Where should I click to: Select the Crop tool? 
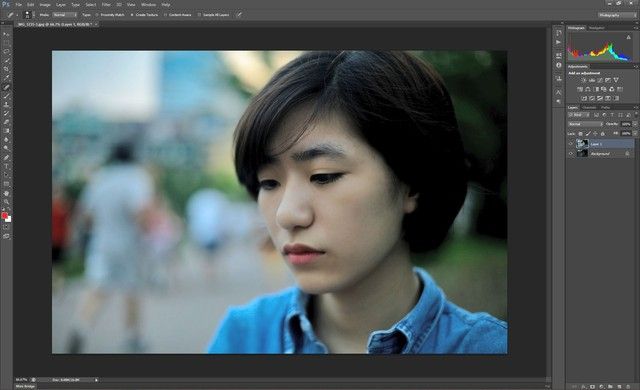point(6,69)
